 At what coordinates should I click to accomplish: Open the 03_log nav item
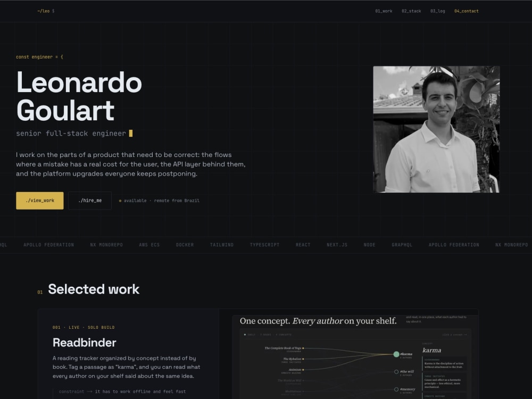pos(437,11)
